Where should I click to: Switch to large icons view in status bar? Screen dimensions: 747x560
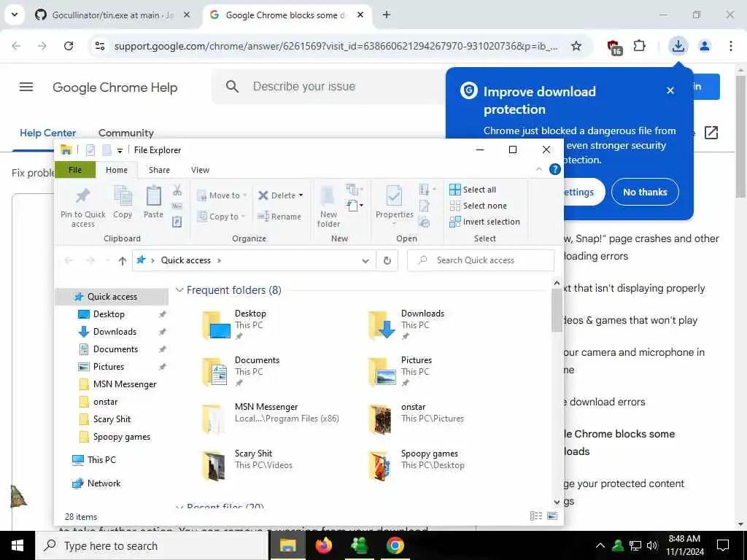pyautogui.click(x=552, y=516)
